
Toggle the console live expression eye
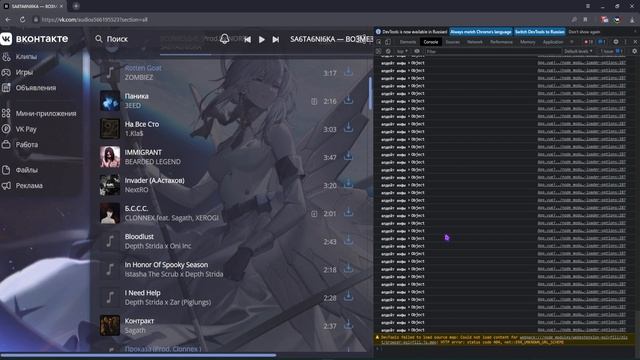pyautogui.click(x=417, y=51)
